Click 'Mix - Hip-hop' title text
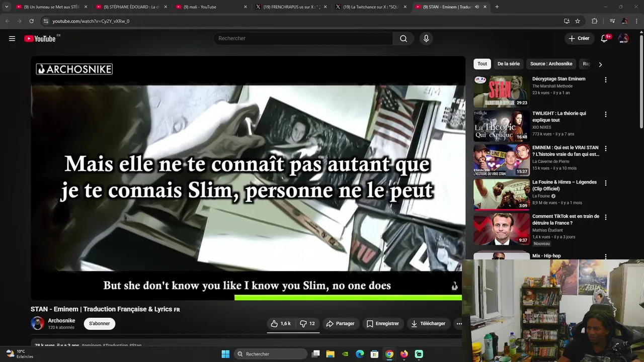The width and height of the screenshot is (644, 362). pyautogui.click(x=546, y=256)
